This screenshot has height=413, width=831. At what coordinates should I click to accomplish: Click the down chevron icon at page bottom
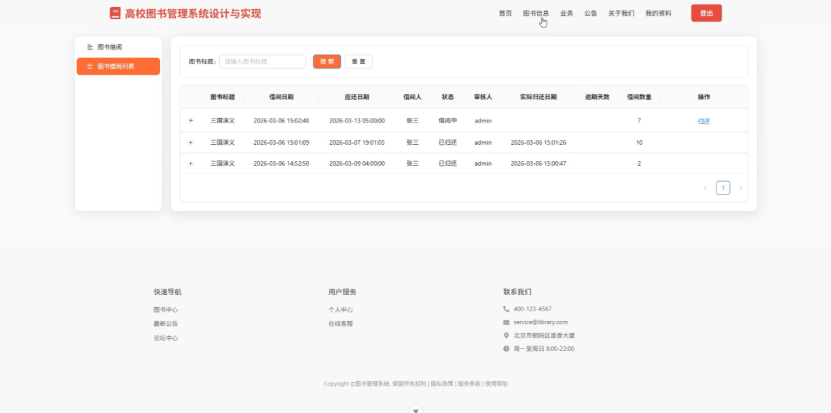416,409
